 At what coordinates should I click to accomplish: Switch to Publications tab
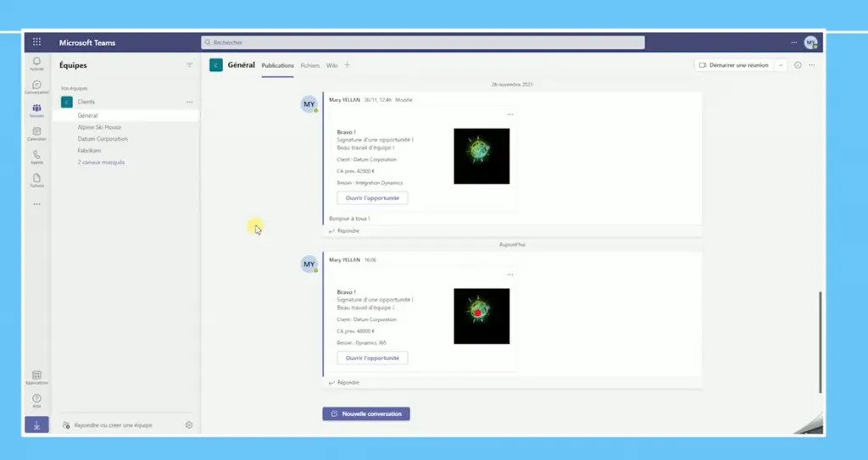coord(277,65)
